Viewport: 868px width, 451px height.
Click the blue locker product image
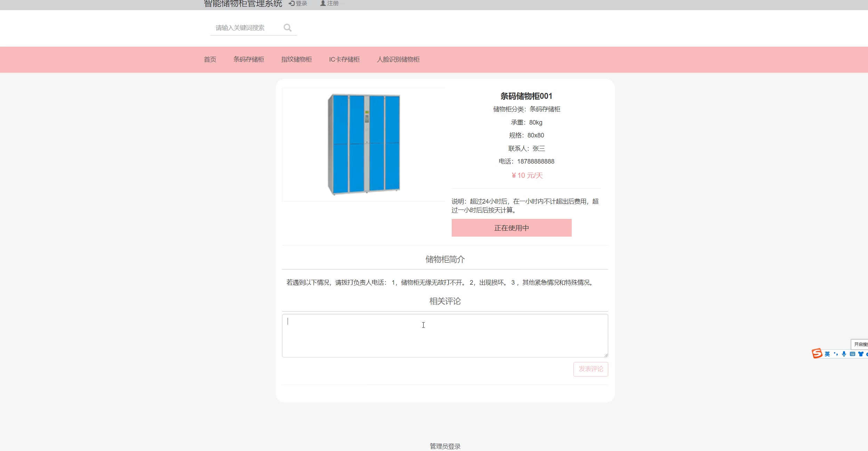[364, 144]
